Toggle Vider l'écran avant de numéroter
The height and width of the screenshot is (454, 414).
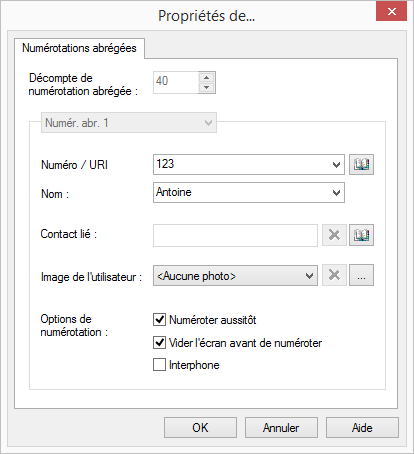click(159, 342)
